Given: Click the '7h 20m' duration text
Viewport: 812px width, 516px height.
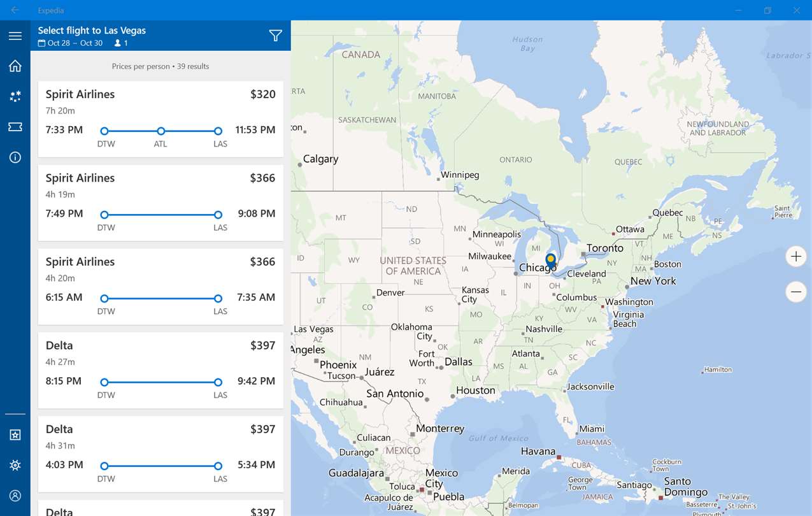Looking at the screenshot, I should click(61, 111).
